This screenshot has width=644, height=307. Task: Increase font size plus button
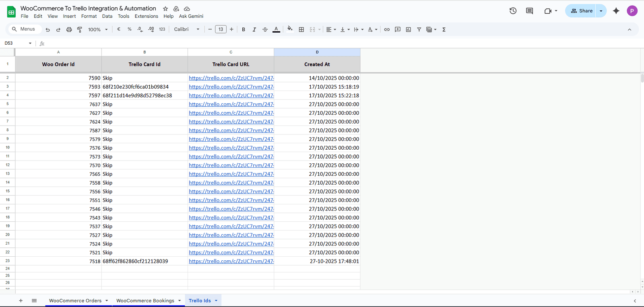[231, 29]
